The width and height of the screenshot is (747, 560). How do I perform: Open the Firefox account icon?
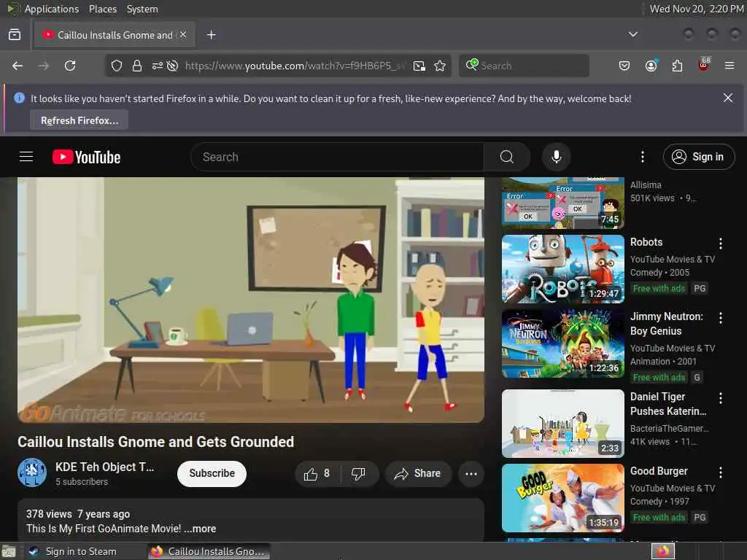click(651, 66)
